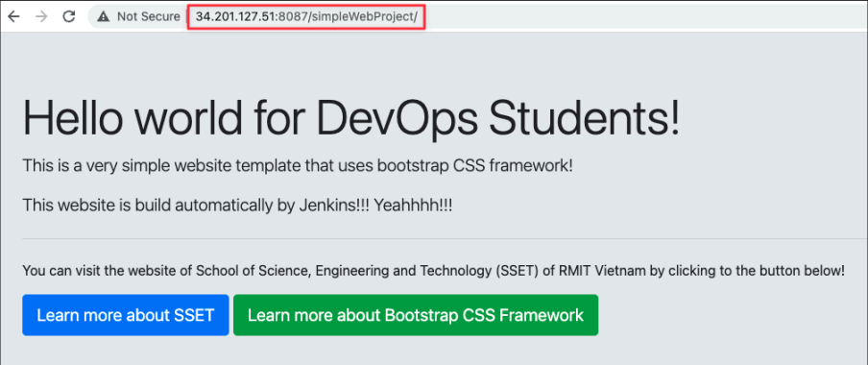The image size is (868, 365).
Task: Select text about bootstrap CSS framework template
Action: pyautogui.click(x=298, y=164)
